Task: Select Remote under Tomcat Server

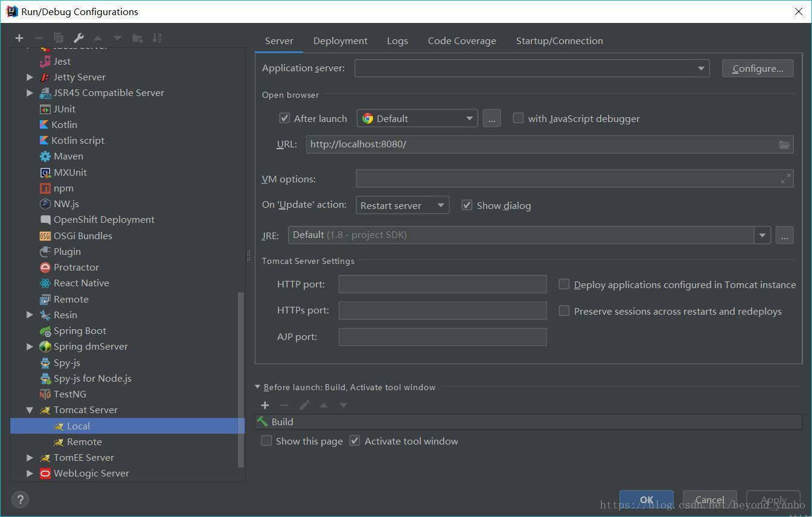Action: (x=77, y=442)
